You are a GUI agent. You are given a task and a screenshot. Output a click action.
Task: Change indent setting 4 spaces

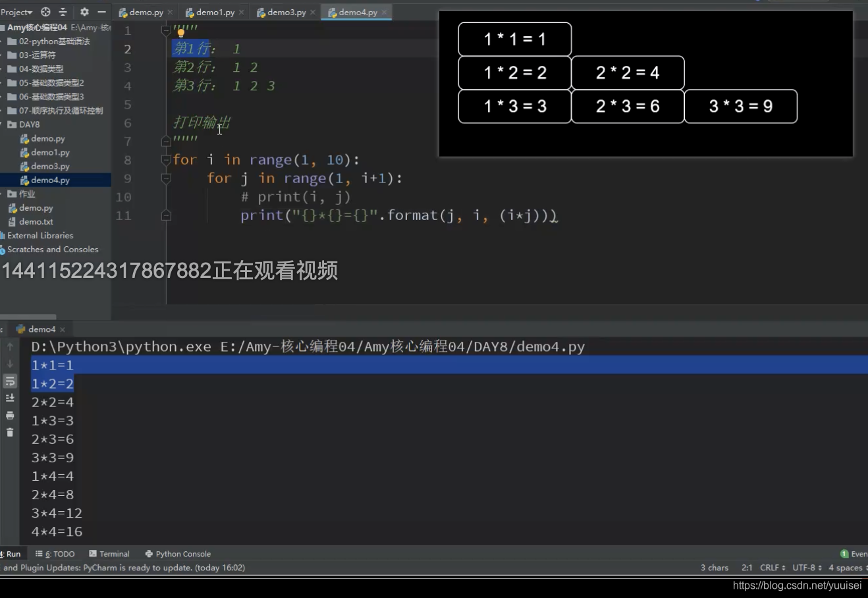(848, 568)
